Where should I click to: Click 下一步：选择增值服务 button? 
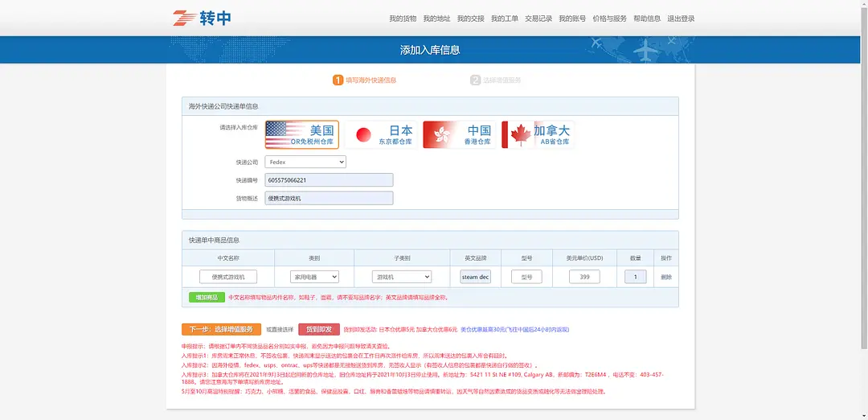[x=222, y=329]
